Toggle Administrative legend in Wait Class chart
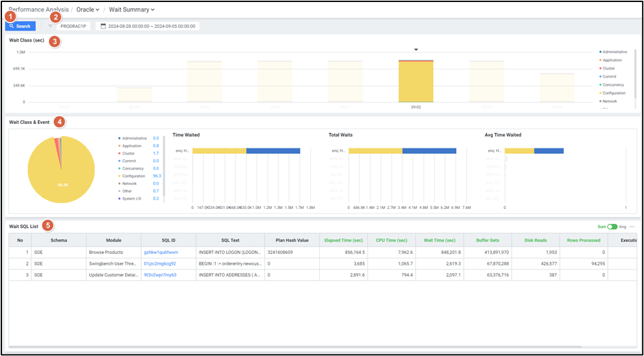This screenshot has height=356, width=644. 614,52
